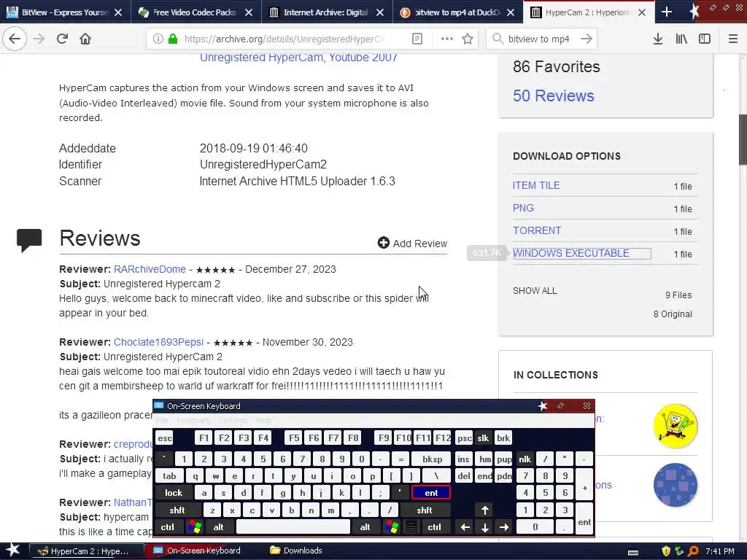Bookmark this page with the star
747x560 pixels.
click(x=468, y=39)
